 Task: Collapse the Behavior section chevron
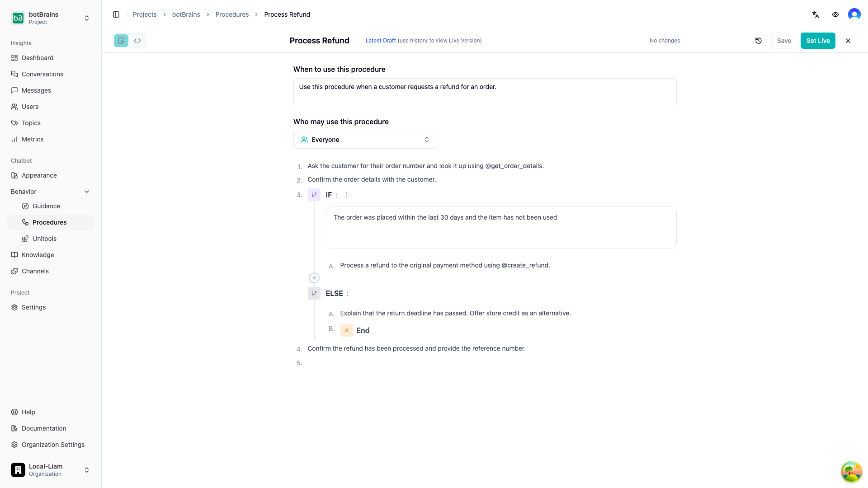[x=87, y=192]
